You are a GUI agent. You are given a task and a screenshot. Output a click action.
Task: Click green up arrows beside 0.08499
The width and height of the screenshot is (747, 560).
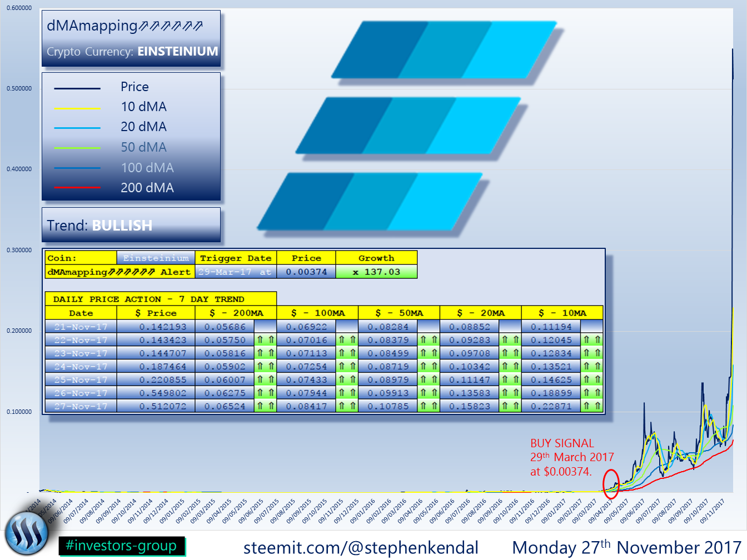429,353
